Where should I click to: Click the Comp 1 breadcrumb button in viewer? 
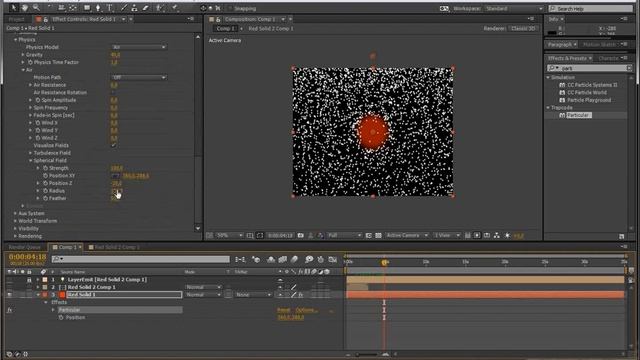click(x=226, y=29)
